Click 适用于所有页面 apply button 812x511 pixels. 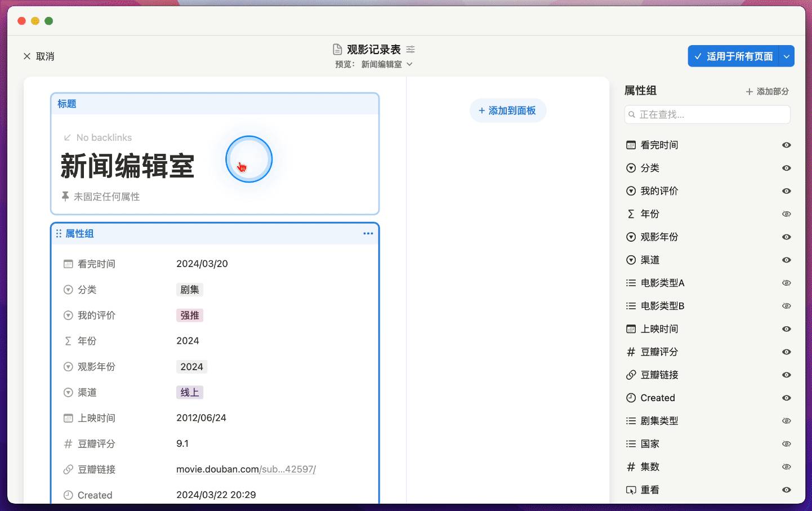[x=733, y=56]
